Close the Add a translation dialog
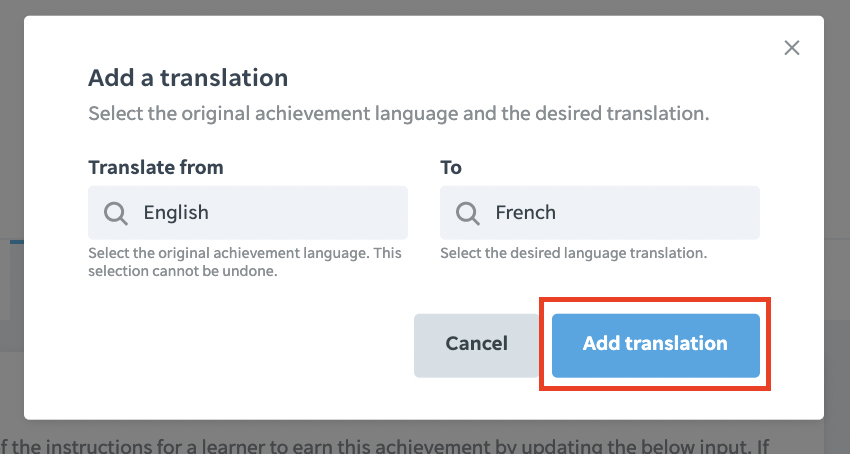Screen dimensions: 850x454 791,48
